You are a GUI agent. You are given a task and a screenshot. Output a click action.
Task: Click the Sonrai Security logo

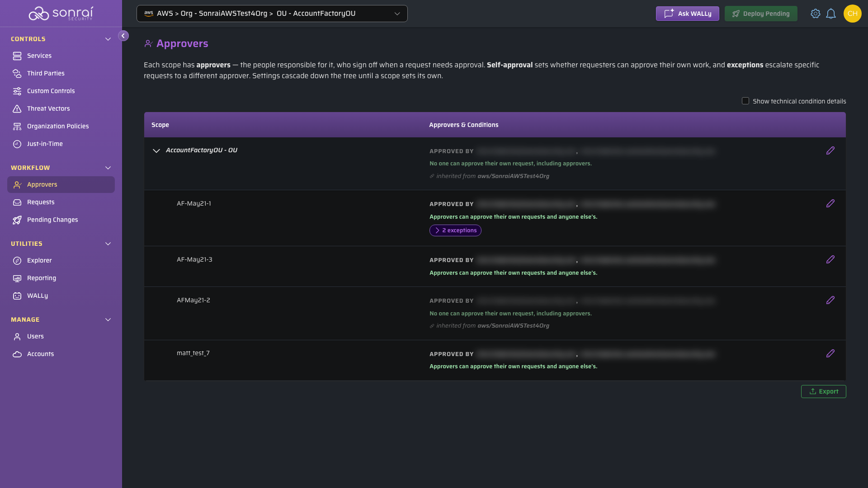61,13
